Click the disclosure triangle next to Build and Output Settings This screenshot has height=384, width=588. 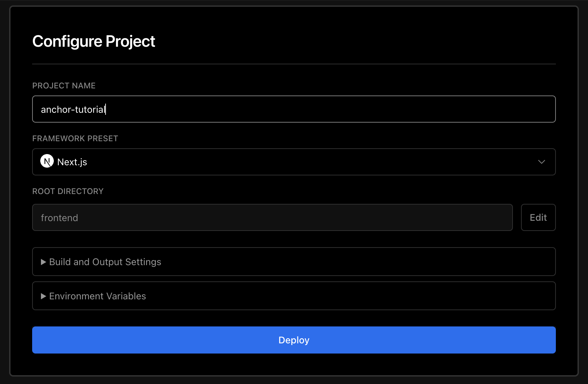pos(43,262)
